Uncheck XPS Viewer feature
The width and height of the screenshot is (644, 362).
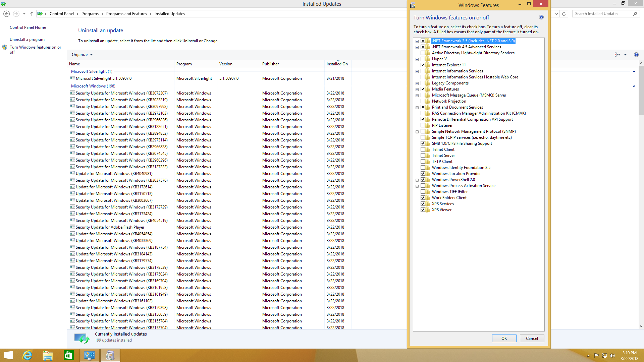coord(423,210)
